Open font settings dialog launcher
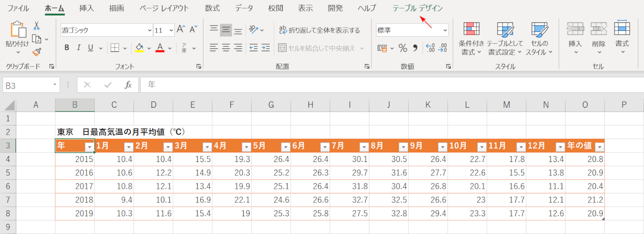Viewport: 644px width, 234px height. tap(198, 66)
